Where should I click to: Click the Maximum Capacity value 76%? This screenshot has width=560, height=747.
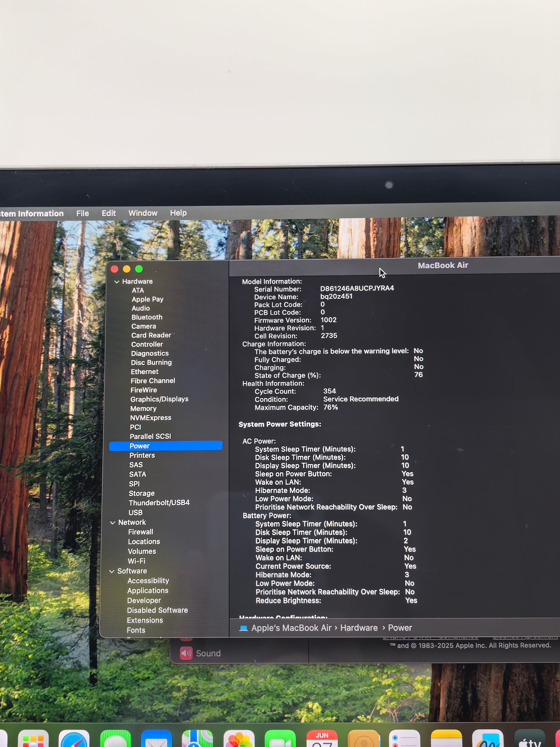pos(331,408)
